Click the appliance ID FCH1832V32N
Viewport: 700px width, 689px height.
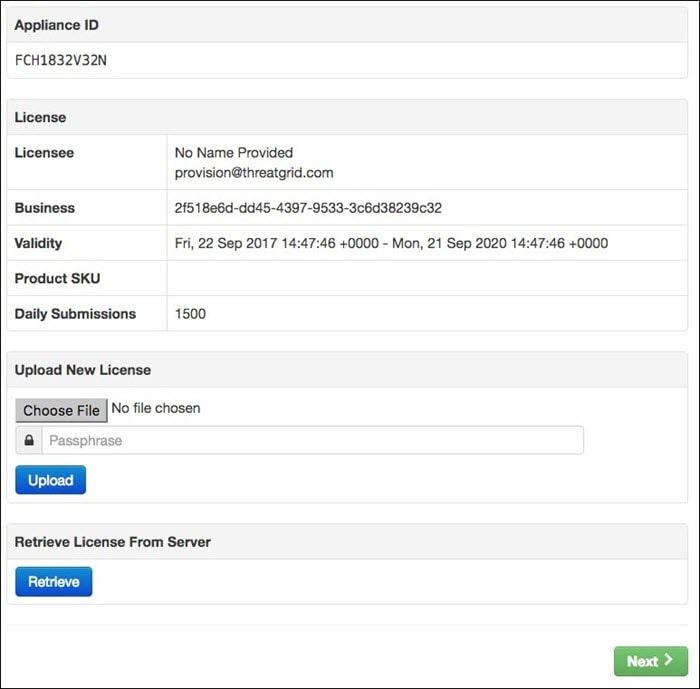click(x=61, y=60)
